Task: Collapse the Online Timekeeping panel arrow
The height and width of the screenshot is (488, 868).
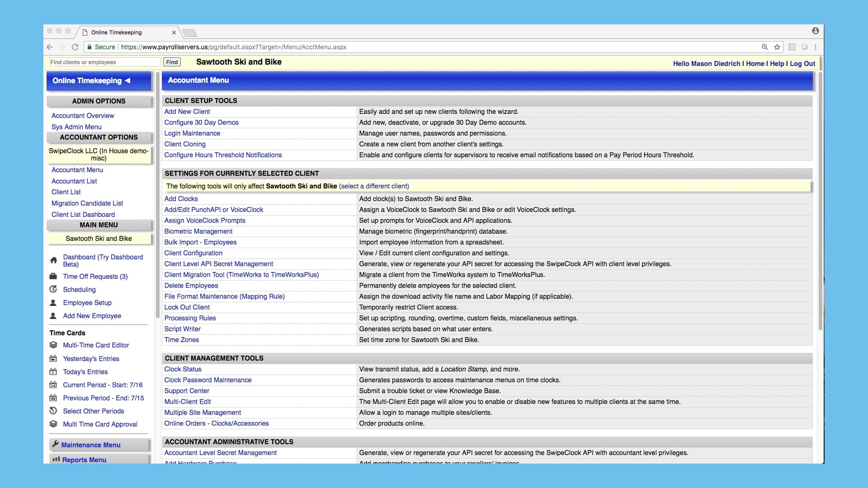Action: tap(128, 80)
